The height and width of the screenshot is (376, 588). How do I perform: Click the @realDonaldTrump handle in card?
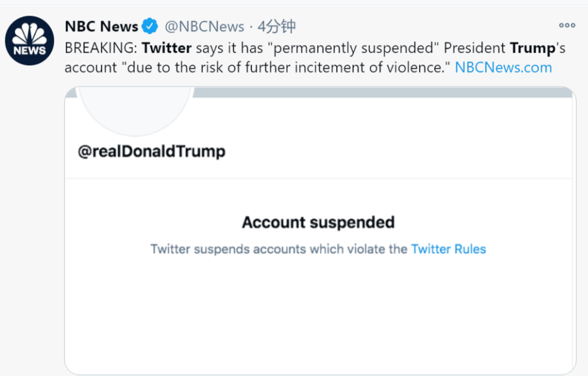click(152, 151)
